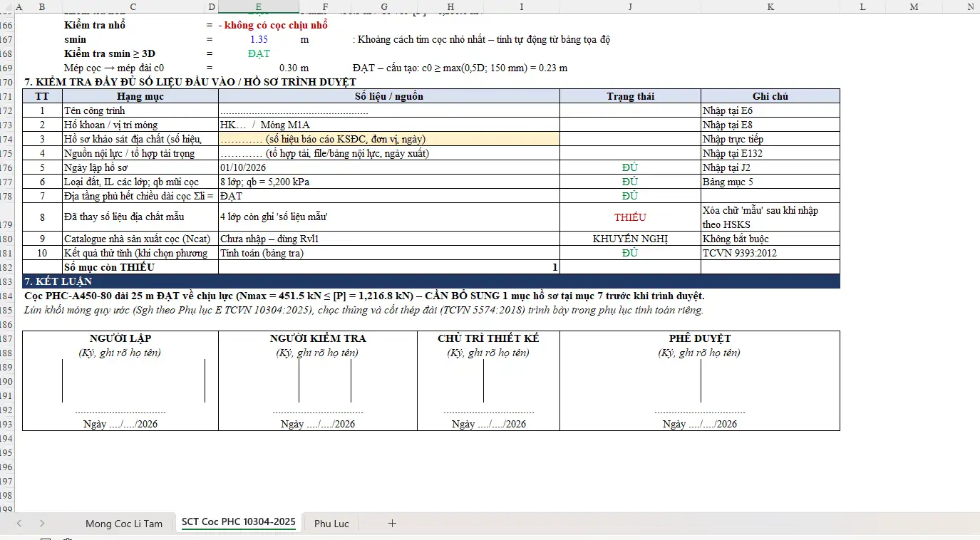Image resolution: width=980 pixels, height=540 pixels.
Task: Select the 'CHỦ TRÌ THIẾT KẾ' signature heading
Action: pos(488,338)
